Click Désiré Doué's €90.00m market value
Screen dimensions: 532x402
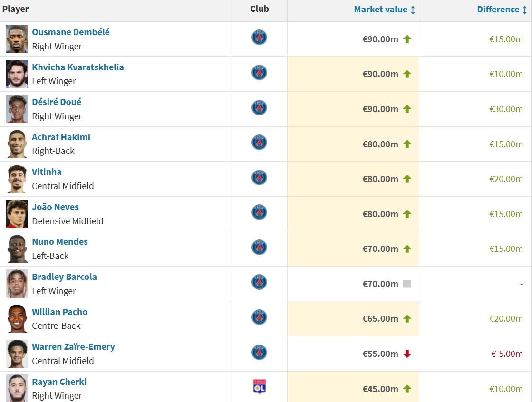(380, 109)
